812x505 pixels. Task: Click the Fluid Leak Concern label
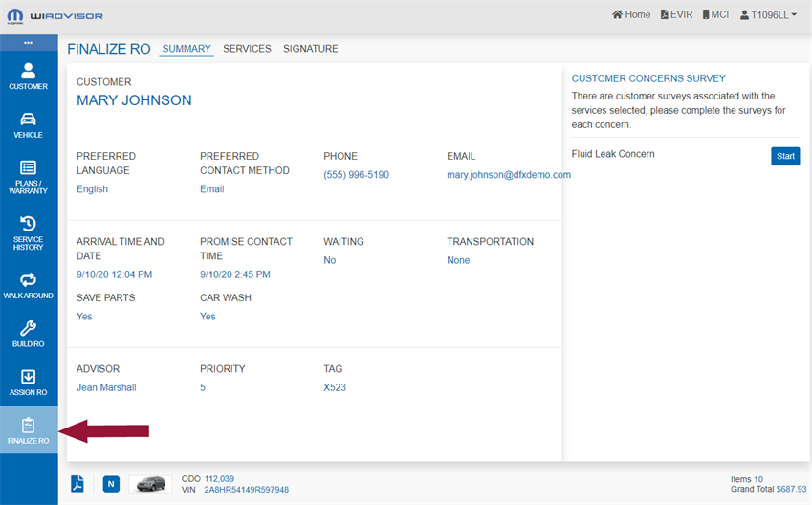click(x=613, y=154)
